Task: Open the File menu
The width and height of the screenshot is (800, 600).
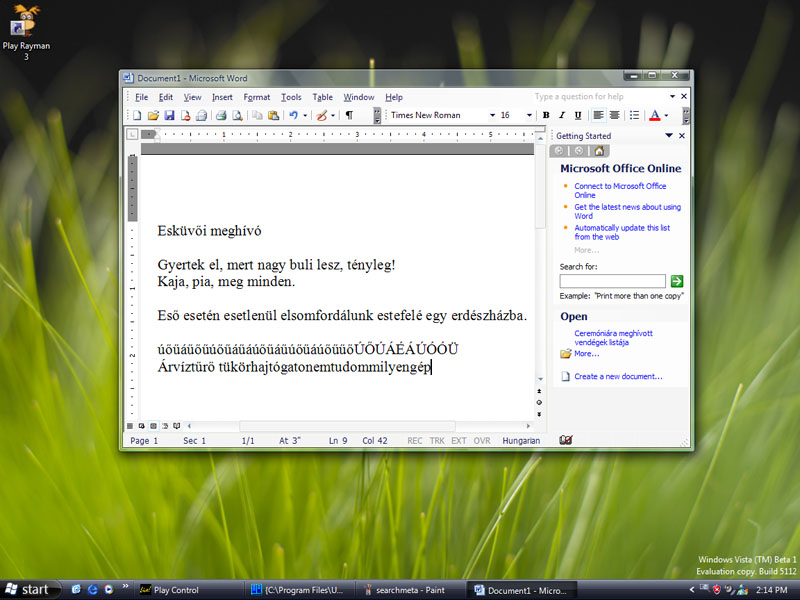Action: coord(141,97)
